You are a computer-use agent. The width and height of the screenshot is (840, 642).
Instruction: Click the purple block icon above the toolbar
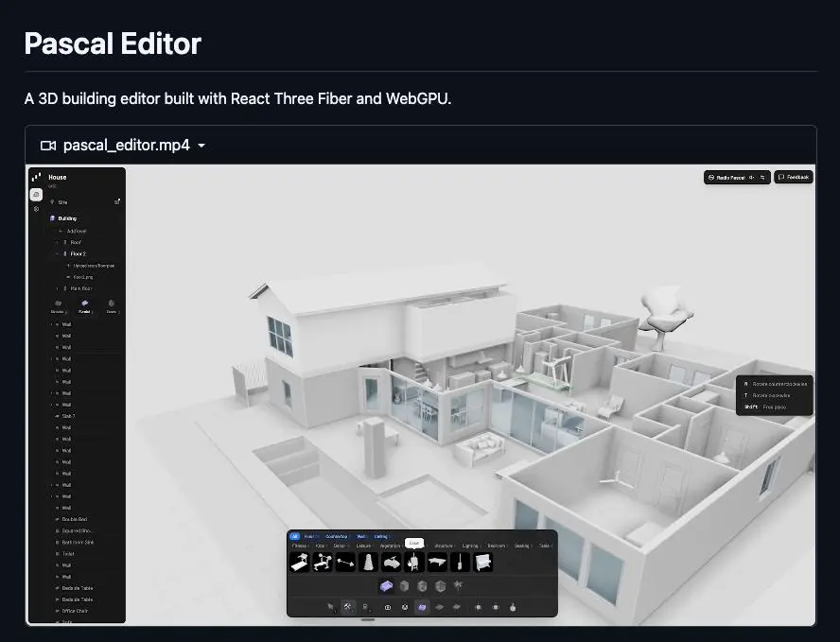point(386,584)
